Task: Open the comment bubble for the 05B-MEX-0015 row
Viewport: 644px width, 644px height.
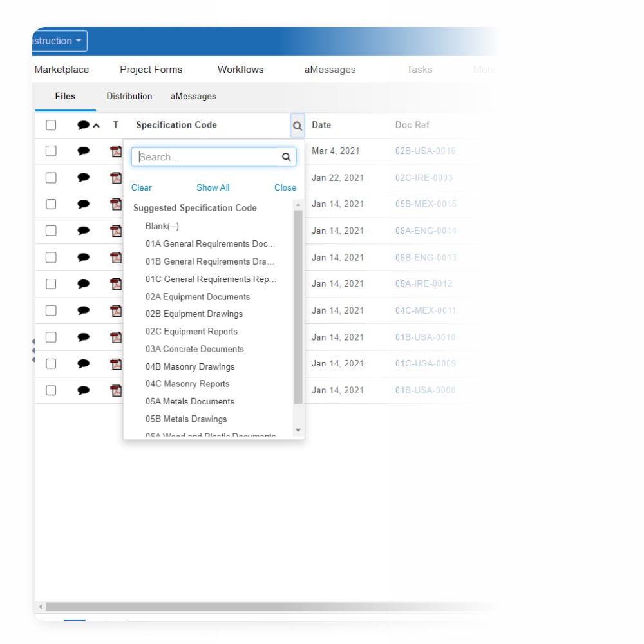Action: click(83, 204)
